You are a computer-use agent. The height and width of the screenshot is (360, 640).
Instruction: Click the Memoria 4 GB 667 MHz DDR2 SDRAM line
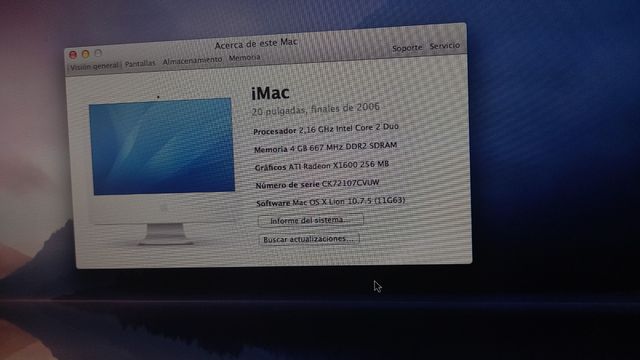[325, 147]
